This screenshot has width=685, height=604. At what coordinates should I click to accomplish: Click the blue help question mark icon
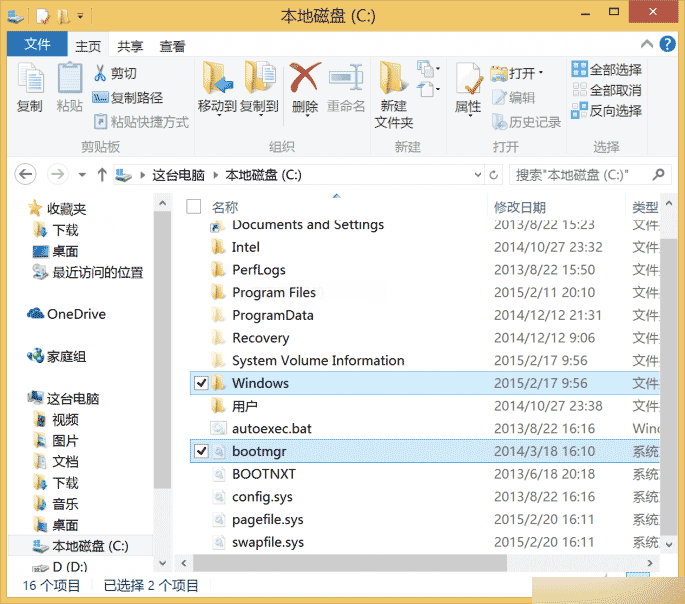[668, 44]
